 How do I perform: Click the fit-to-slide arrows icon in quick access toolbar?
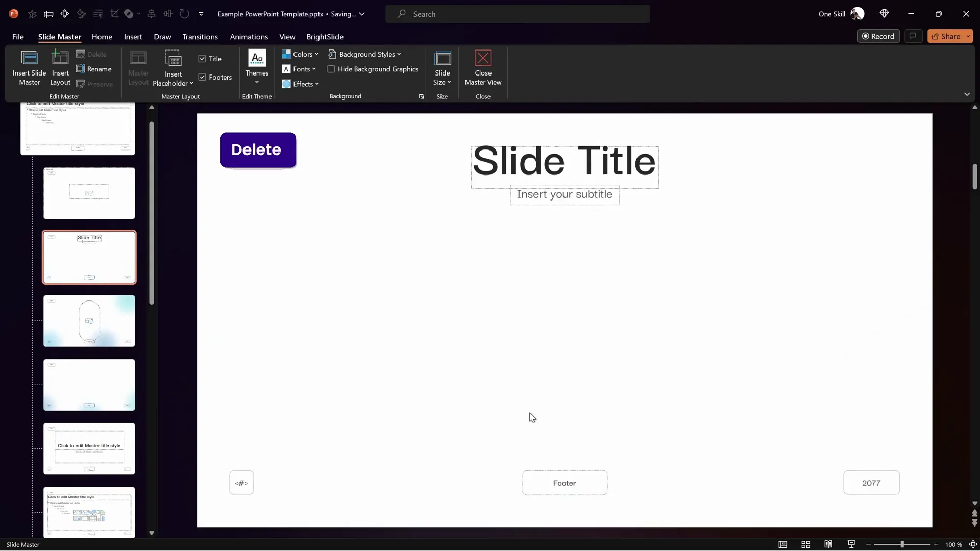point(65,14)
